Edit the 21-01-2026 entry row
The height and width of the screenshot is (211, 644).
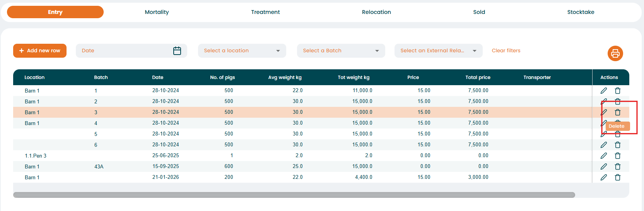coord(603,177)
